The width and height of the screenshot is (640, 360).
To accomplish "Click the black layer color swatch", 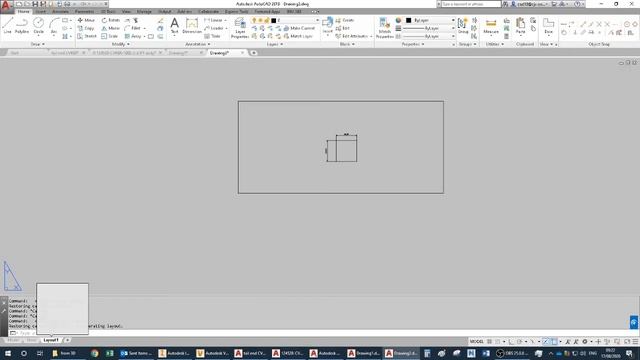I will [x=274, y=20].
